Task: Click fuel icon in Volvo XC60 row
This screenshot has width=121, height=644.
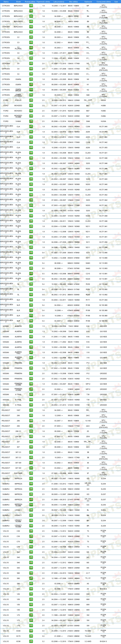Action: 31,631
